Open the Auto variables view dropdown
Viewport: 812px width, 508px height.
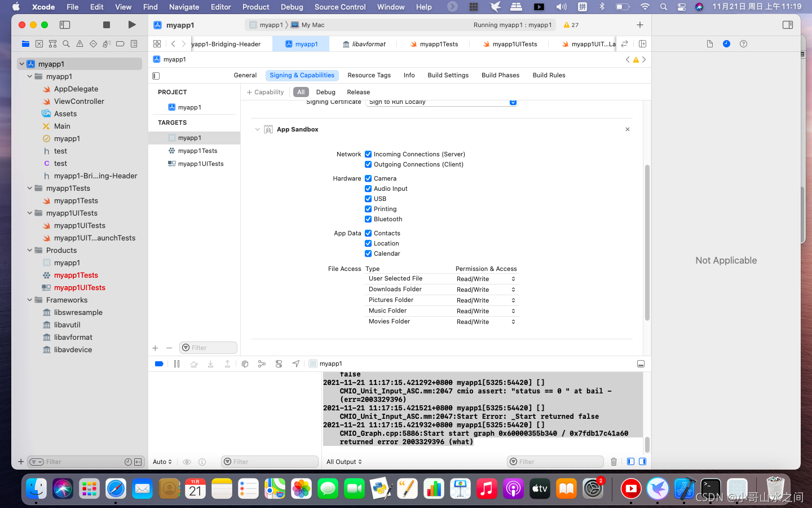[162, 462]
